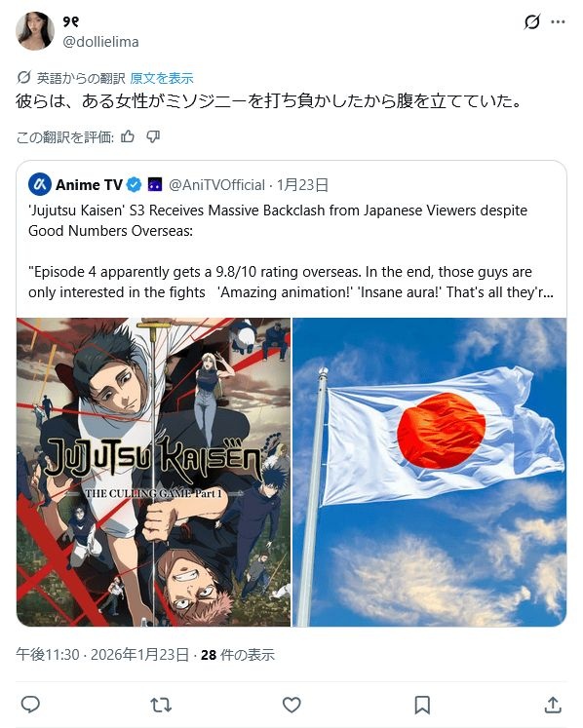
Task: Rate translation with thumbs up
Action: pyautogui.click(x=128, y=136)
